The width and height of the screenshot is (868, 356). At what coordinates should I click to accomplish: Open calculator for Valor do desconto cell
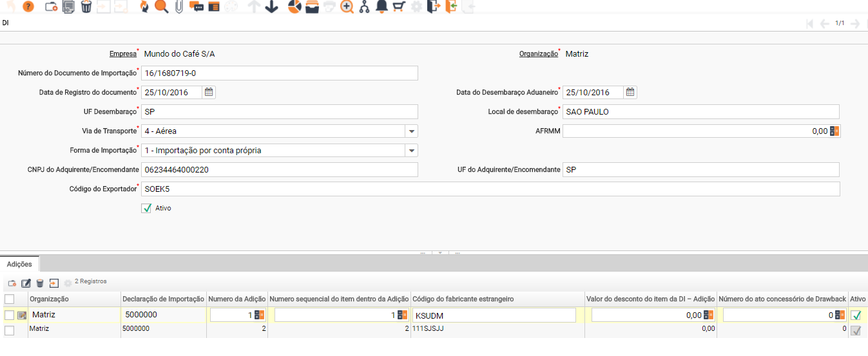pyautogui.click(x=708, y=315)
